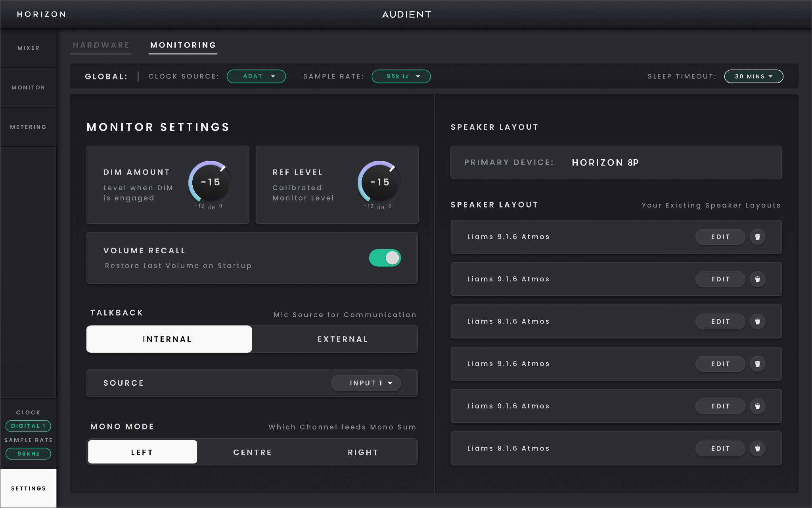Select Internal talkback mic source

(x=169, y=339)
